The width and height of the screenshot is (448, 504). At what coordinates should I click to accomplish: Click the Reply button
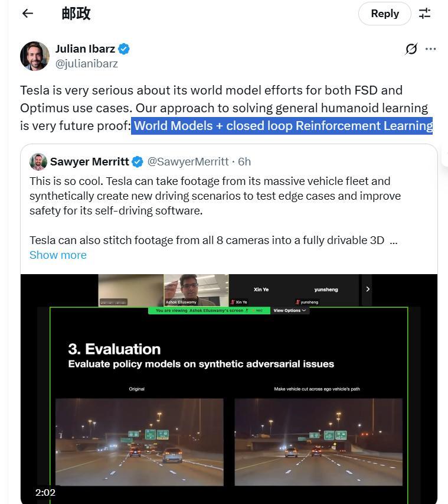384,14
